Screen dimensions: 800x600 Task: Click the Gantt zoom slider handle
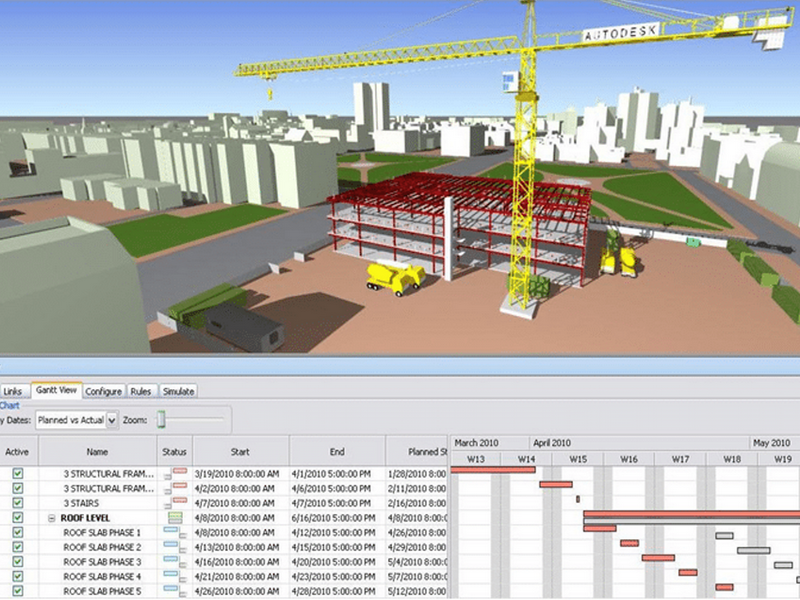(x=160, y=421)
